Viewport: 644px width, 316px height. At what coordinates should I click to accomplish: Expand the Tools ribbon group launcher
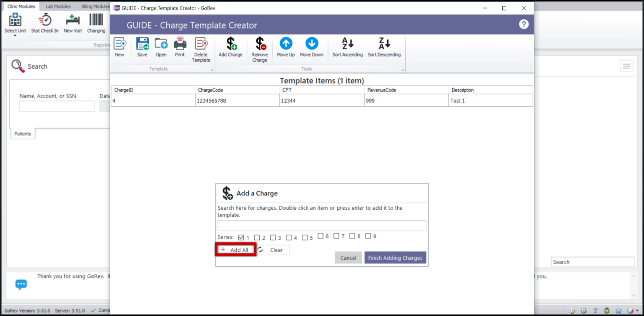coord(402,70)
